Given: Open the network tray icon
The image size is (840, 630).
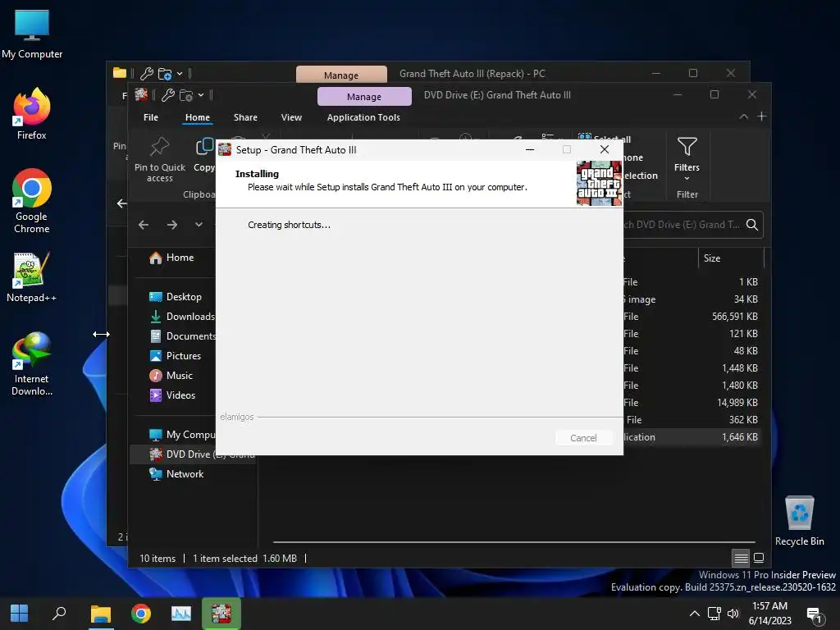Looking at the screenshot, I should pyautogui.click(x=714, y=614).
